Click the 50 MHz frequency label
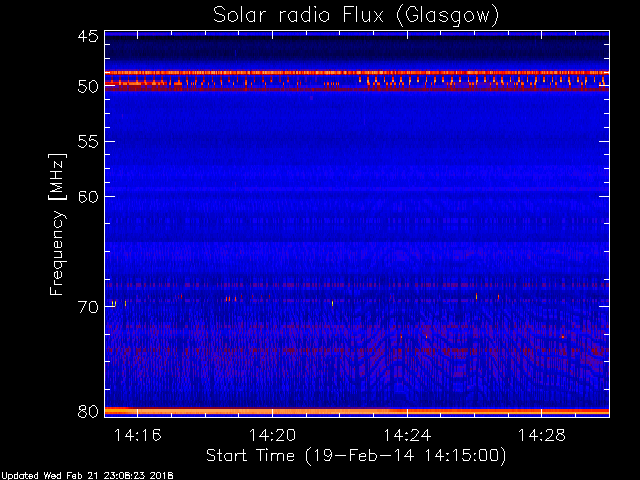The width and height of the screenshot is (640, 480). (88, 87)
